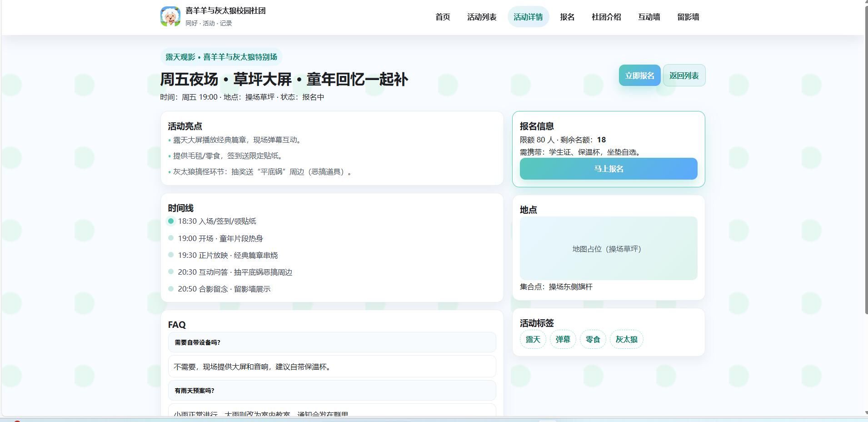Click the first timeline dot at 18:30

pos(171,221)
